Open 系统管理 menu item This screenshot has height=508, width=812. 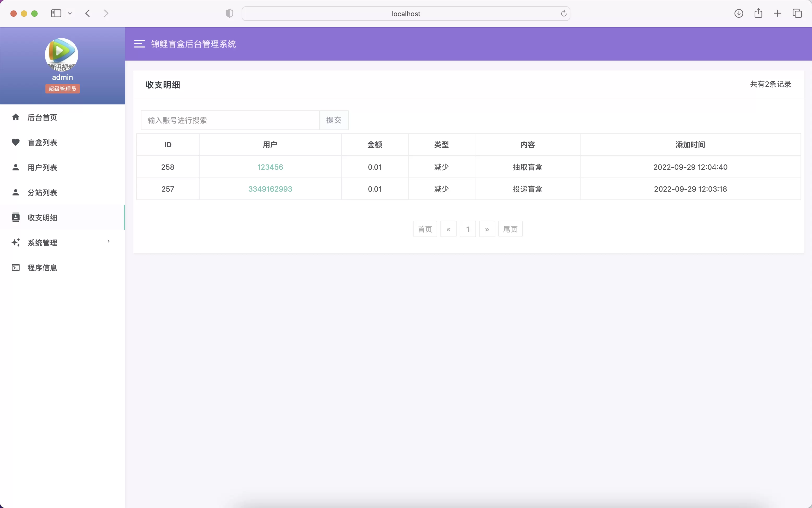click(x=62, y=242)
